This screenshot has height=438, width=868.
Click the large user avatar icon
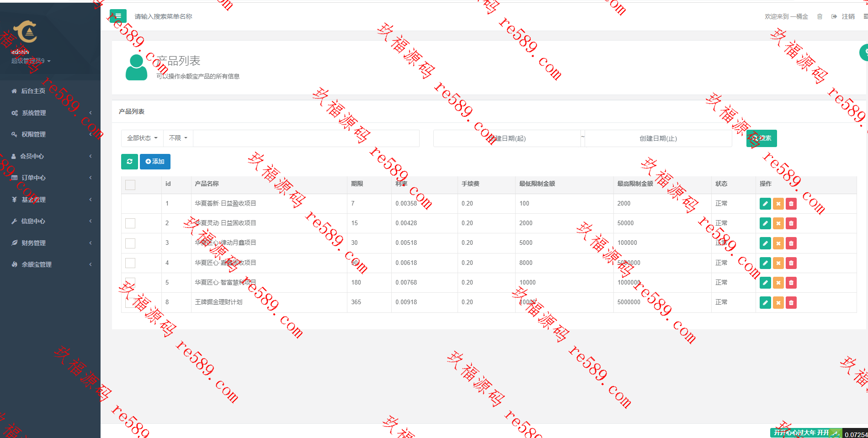click(136, 67)
